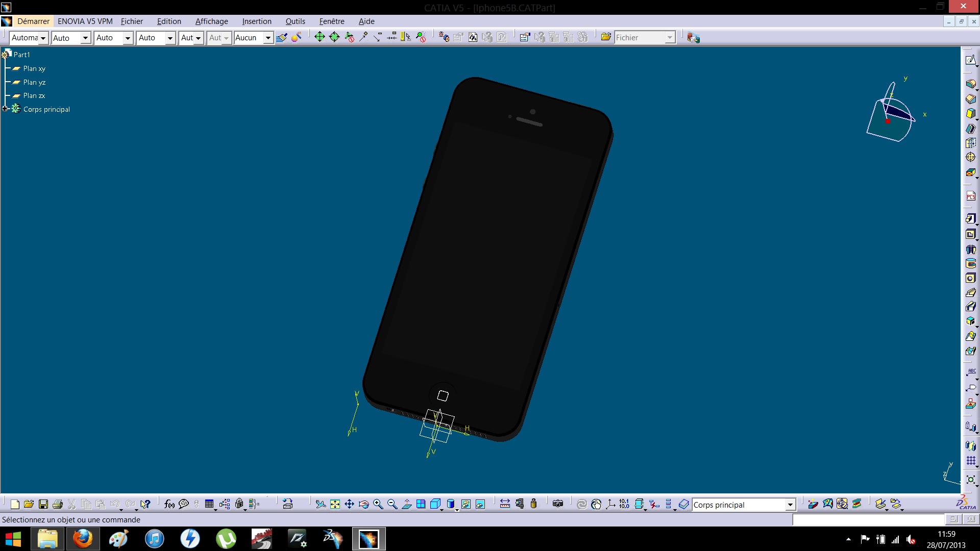Click the Print icon
This screenshot has height=551, width=980.
pyautogui.click(x=58, y=505)
